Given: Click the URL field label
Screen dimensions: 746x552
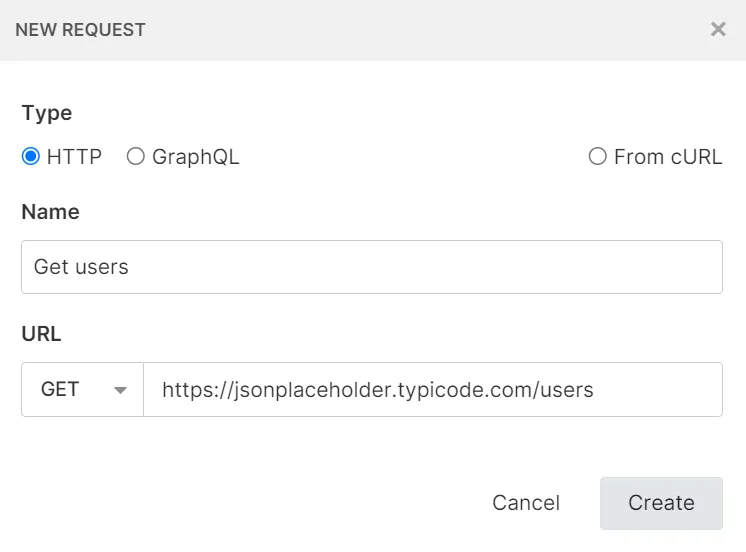Looking at the screenshot, I should click(x=42, y=334).
